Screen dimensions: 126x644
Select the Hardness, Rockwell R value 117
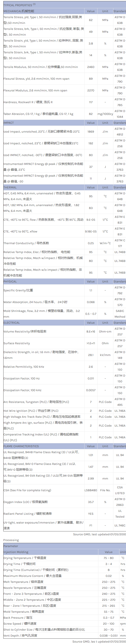coord(91,102)
